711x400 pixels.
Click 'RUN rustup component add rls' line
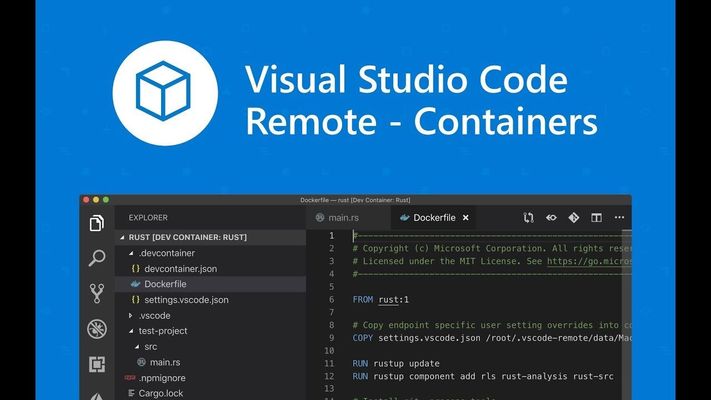[x=483, y=376]
